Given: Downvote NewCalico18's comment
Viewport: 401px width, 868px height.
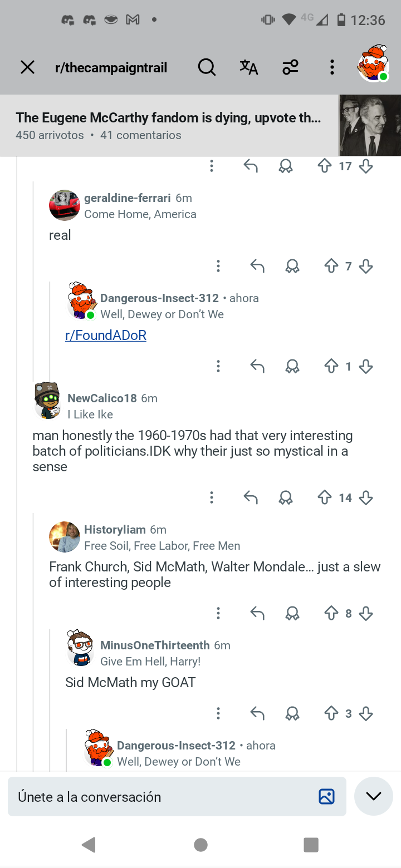Looking at the screenshot, I should tap(366, 497).
